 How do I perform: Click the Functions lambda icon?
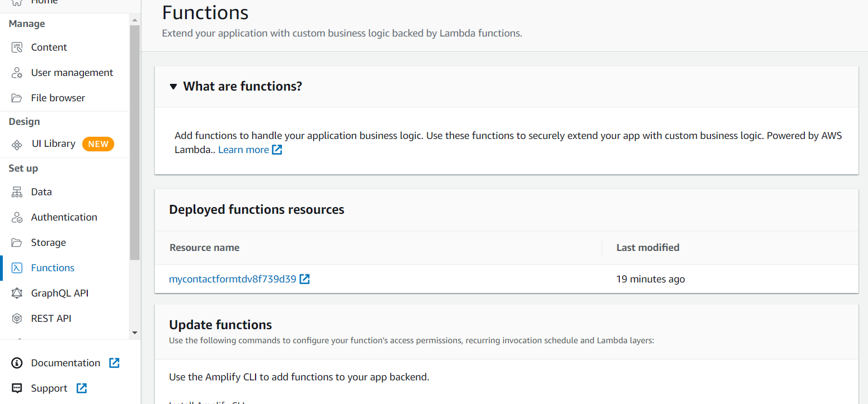17,268
